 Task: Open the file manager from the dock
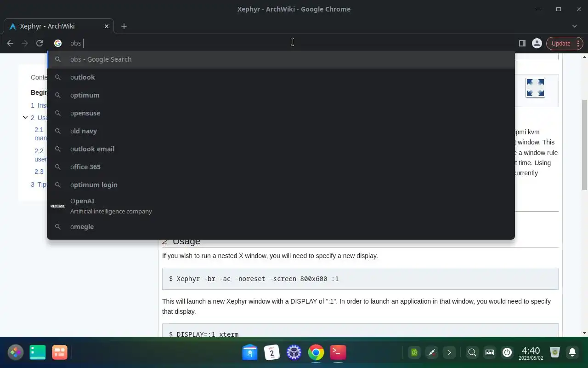[250, 352]
